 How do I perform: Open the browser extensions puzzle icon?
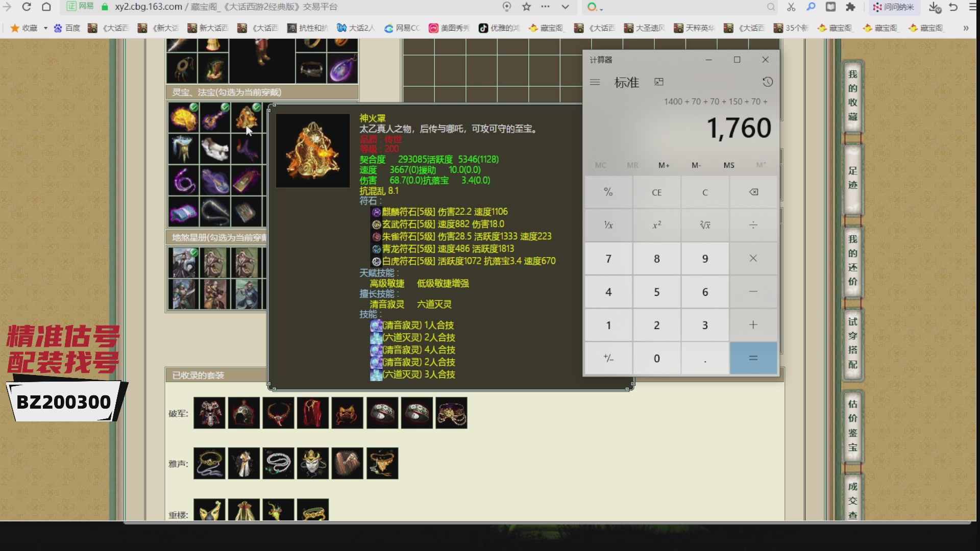pyautogui.click(x=850, y=7)
